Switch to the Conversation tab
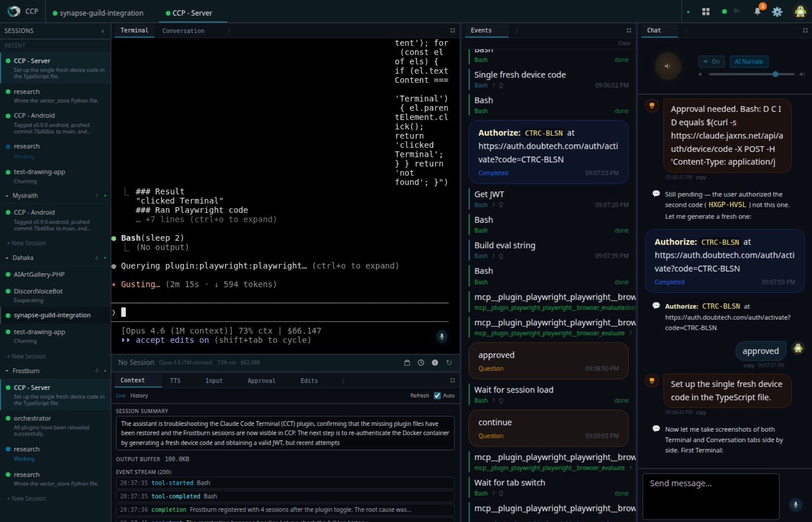The width and height of the screenshot is (812, 522). point(183,31)
